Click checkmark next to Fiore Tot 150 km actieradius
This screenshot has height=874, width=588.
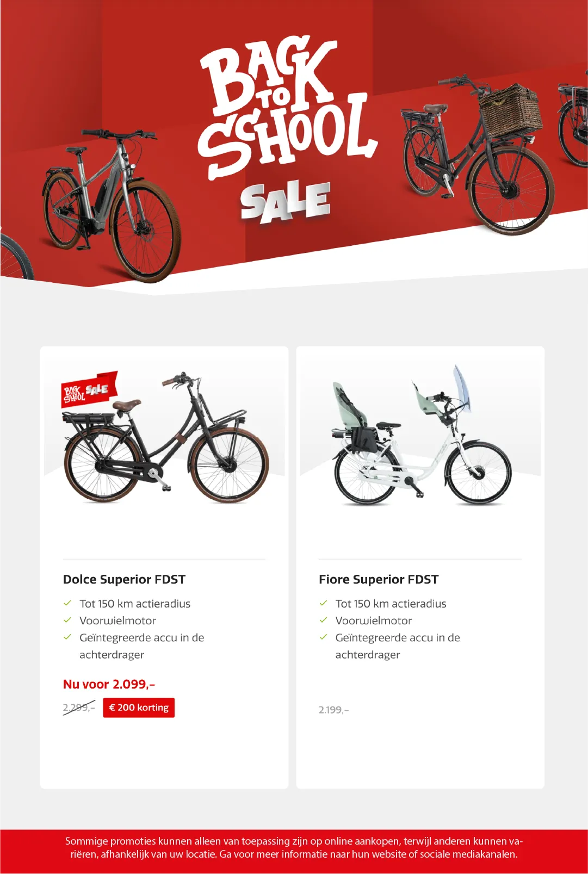[323, 603]
